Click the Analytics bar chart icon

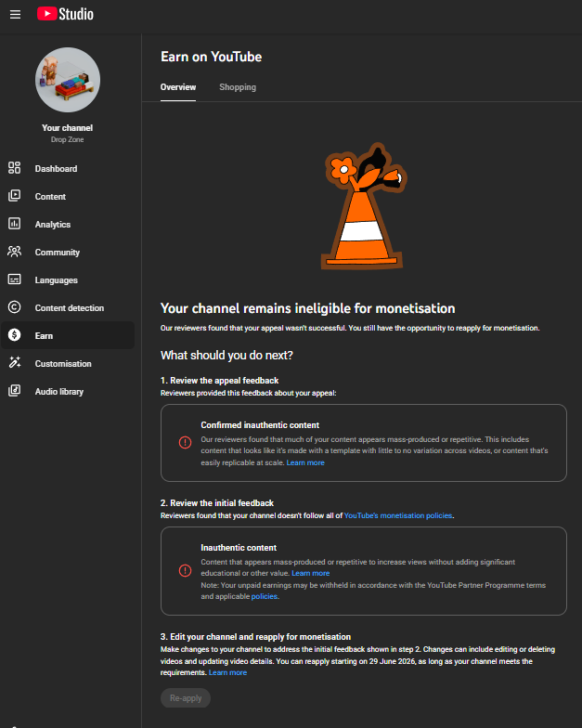tap(15, 223)
